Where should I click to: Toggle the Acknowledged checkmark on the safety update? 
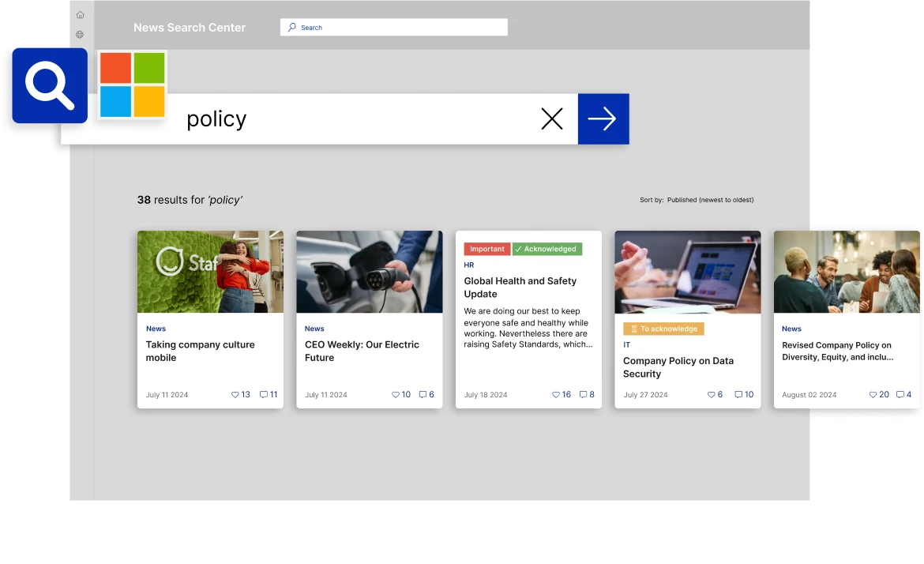pos(547,248)
